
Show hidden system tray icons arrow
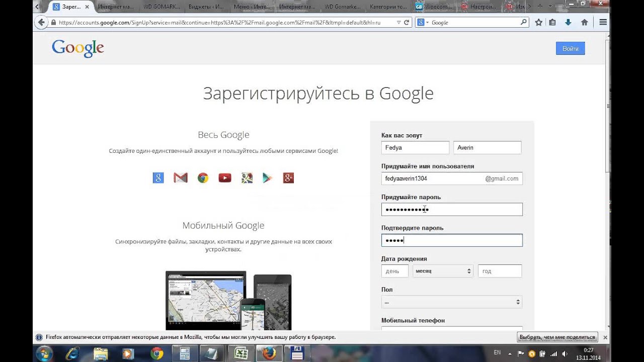click(x=510, y=353)
